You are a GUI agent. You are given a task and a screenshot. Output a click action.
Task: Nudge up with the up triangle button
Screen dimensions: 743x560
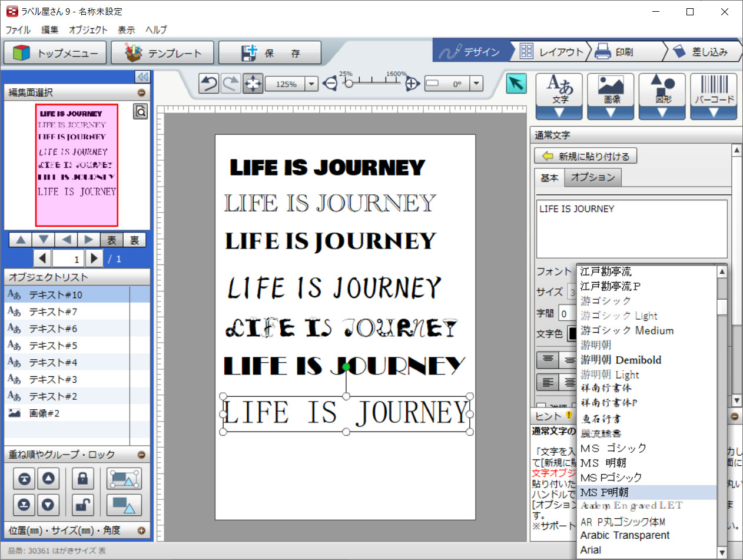(21, 240)
